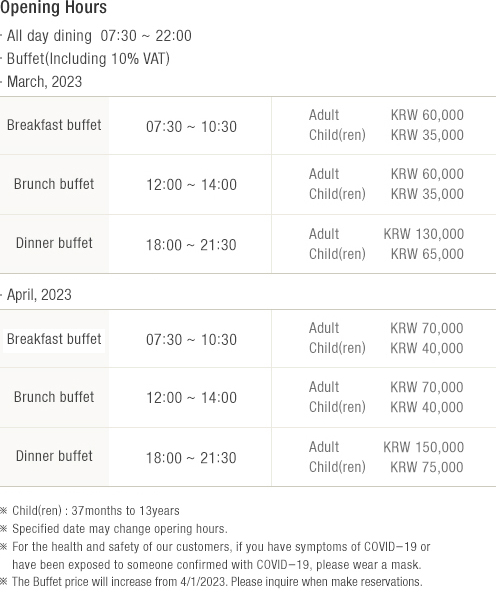Click March Brunch buffet row label
The height and width of the screenshot is (597, 496).
(x=54, y=184)
